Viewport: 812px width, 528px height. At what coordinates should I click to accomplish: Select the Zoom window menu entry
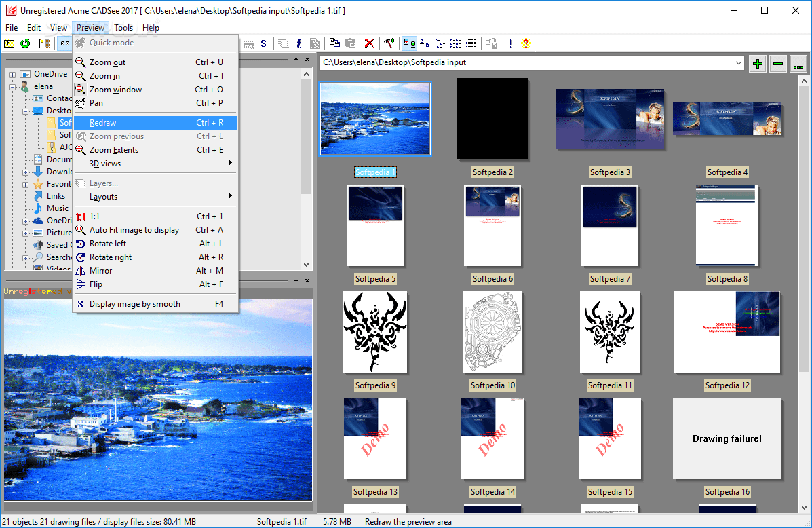pyautogui.click(x=155, y=89)
